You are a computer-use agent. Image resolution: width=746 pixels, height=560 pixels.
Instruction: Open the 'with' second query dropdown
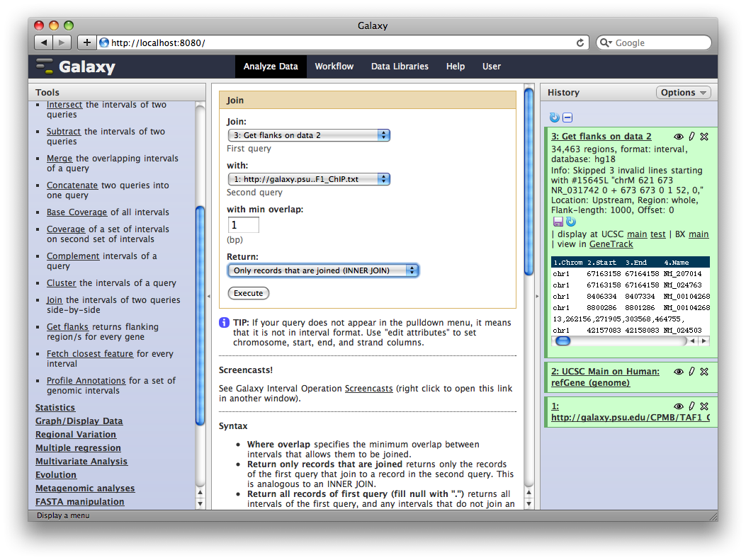pos(309,179)
